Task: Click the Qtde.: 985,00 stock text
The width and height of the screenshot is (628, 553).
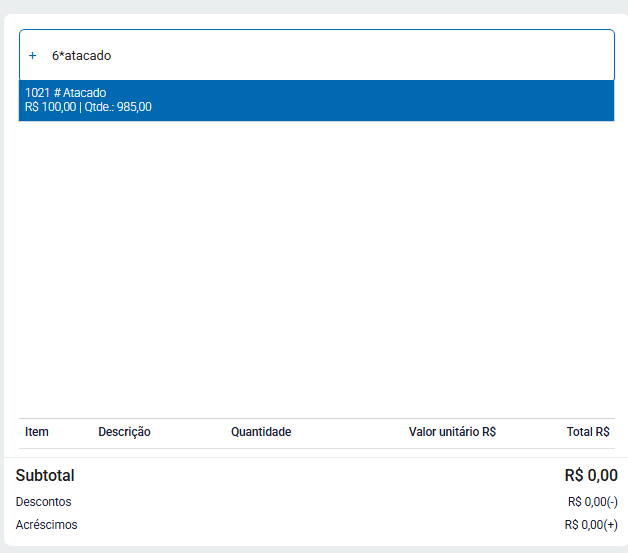Action: 118,107
